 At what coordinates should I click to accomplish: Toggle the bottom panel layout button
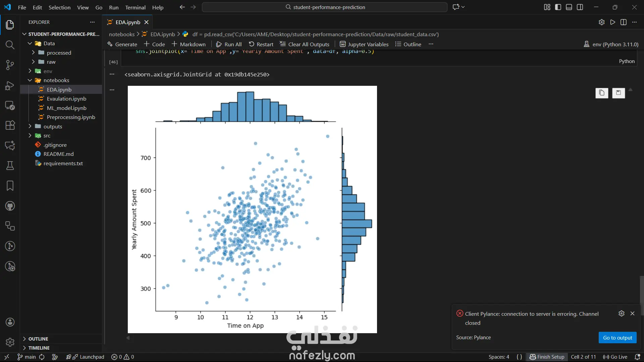tap(569, 7)
